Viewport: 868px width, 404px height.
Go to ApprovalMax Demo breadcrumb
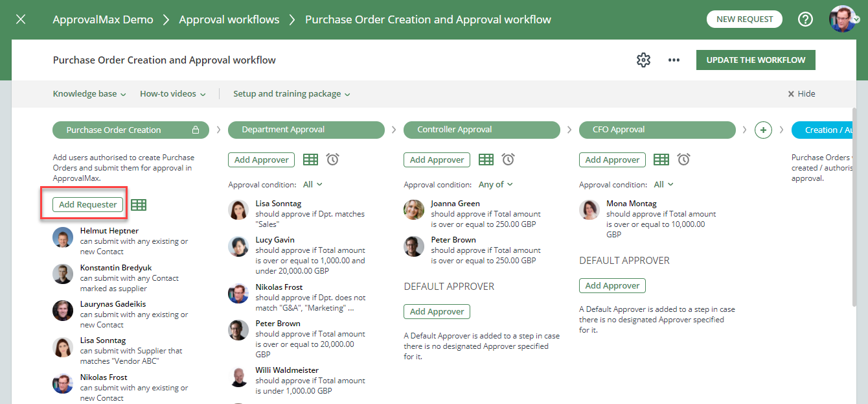pos(103,19)
